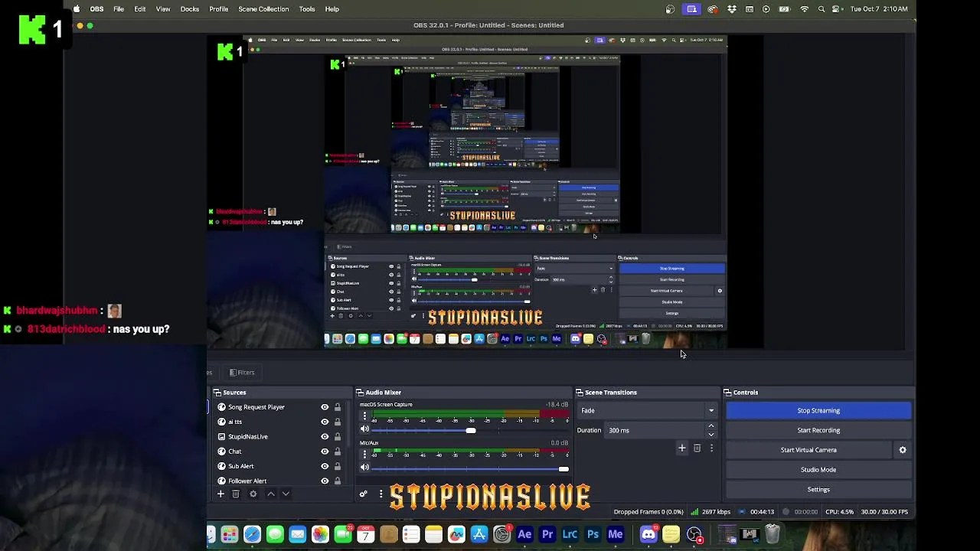Adjust macOS Screen Capture volume slider

coord(471,431)
